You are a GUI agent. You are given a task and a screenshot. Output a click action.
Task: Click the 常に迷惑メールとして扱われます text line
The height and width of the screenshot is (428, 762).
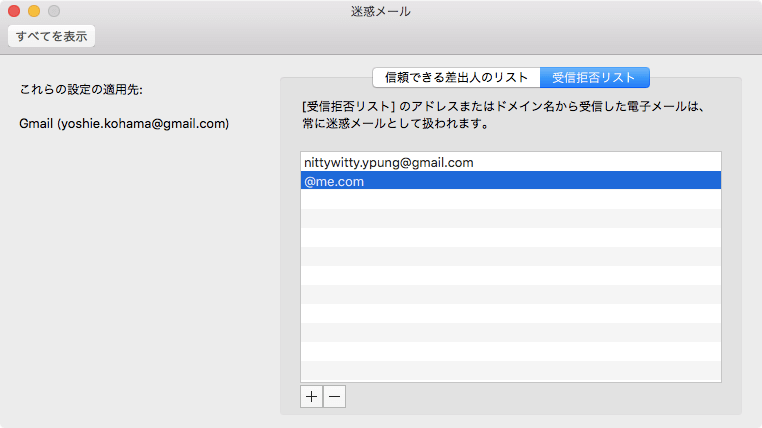tap(393, 125)
